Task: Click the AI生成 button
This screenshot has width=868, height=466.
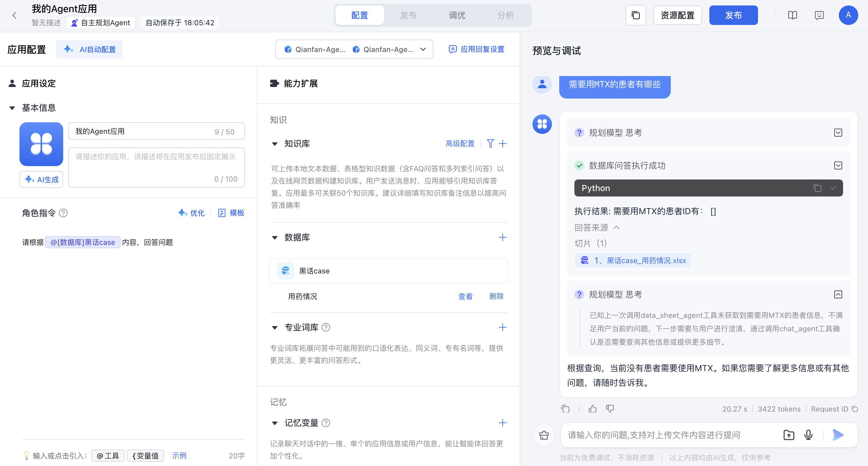Action: point(41,179)
